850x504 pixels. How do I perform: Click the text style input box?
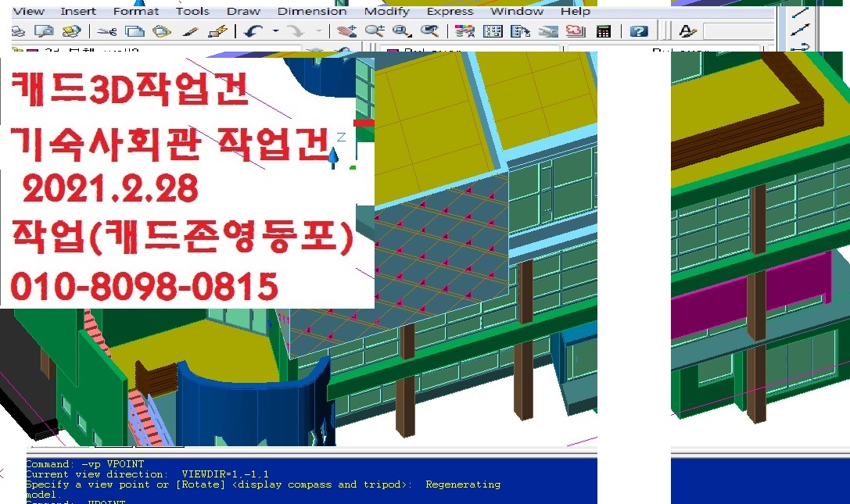pyautogui.click(x=739, y=31)
